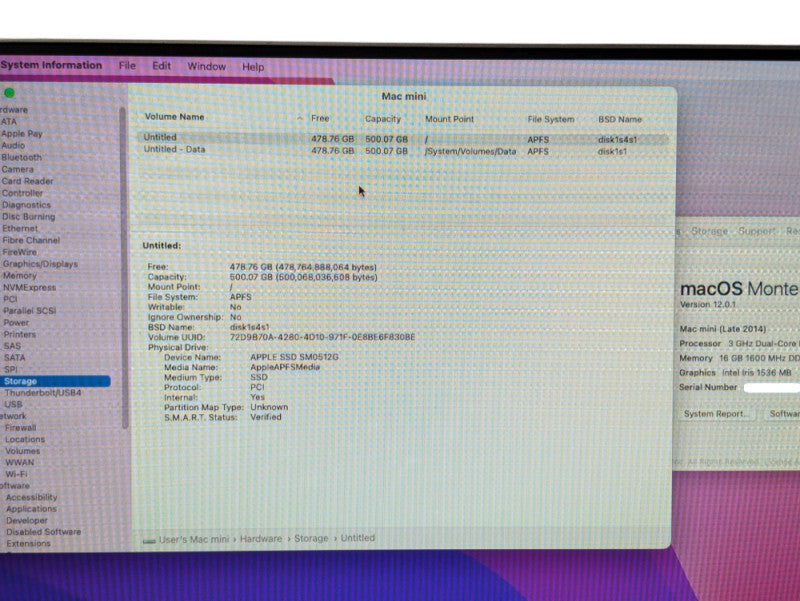Sort by BSD Name column header
The width and height of the screenshot is (800, 601).
pyautogui.click(x=620, y=119)
